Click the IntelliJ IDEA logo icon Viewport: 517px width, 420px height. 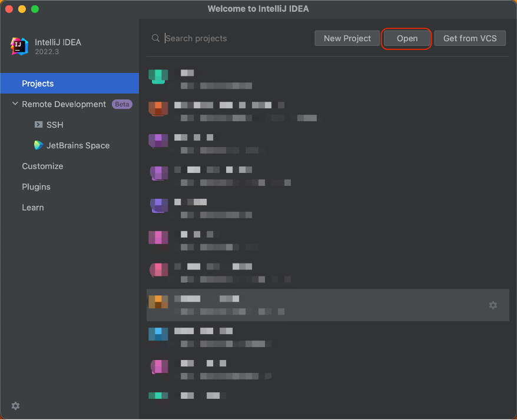19,46
